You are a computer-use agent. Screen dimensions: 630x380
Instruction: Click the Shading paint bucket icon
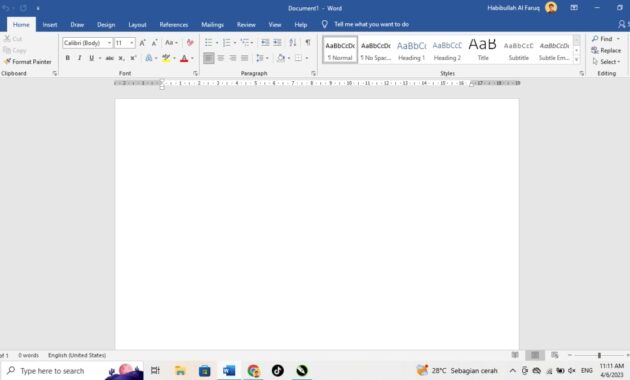point(281,58)
